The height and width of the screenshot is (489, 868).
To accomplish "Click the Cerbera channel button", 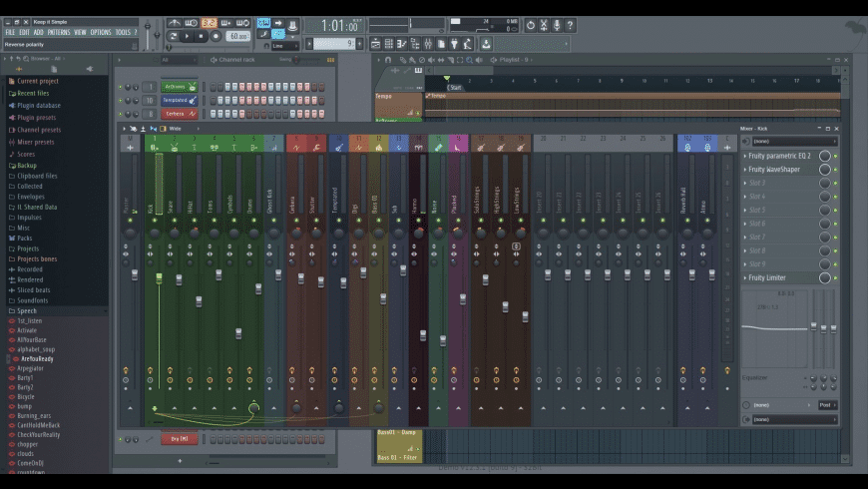I will 175,114.
